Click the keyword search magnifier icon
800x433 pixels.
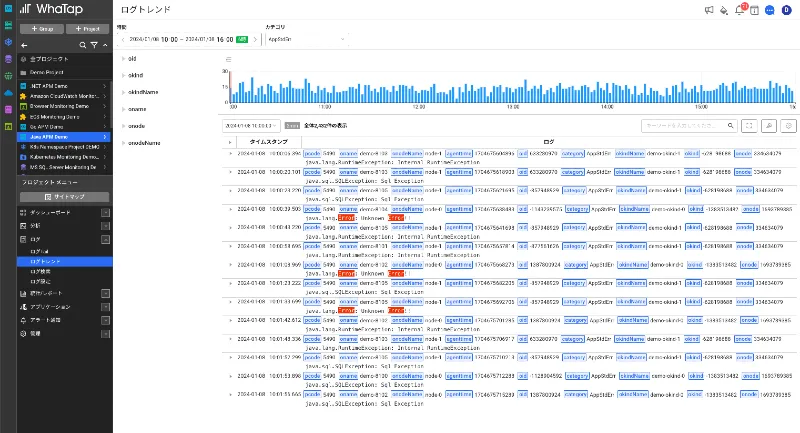(x=731, y=125)
